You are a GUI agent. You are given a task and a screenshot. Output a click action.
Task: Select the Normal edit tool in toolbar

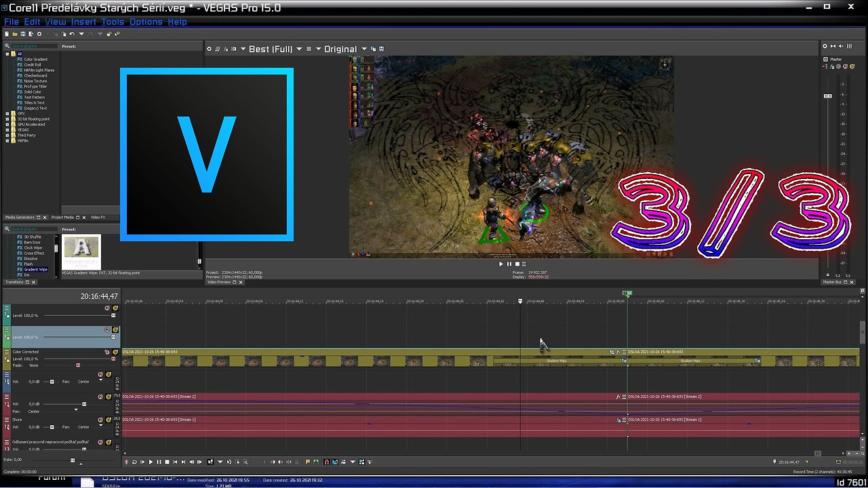click(x=210, y=462)
